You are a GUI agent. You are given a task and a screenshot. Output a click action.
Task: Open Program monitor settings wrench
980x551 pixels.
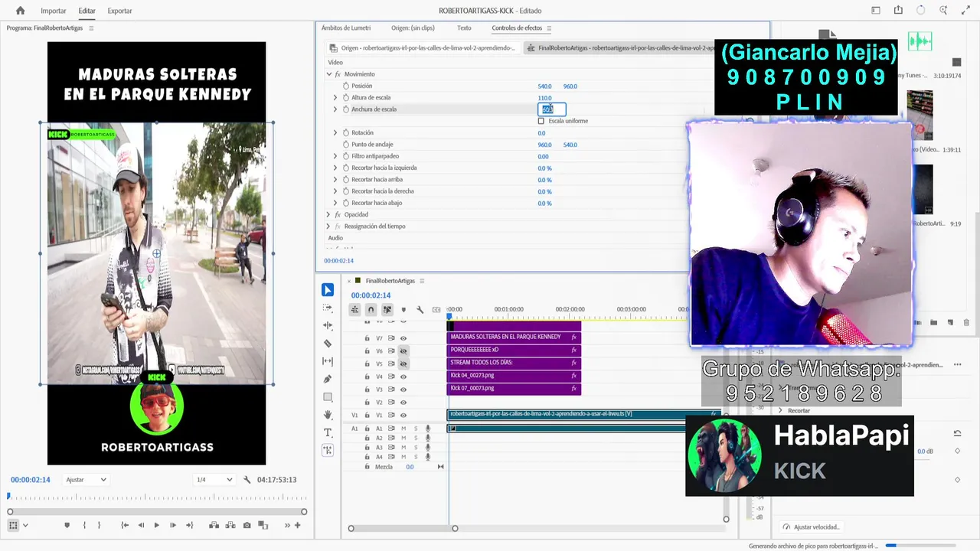(x=247, y=480)
